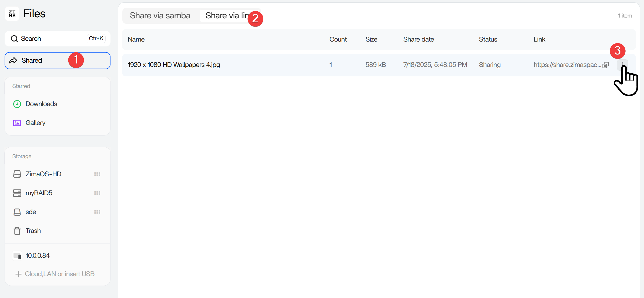Screen dimensions: 644x298
Task: Click the sde disk icon
Action: (17, 212)
